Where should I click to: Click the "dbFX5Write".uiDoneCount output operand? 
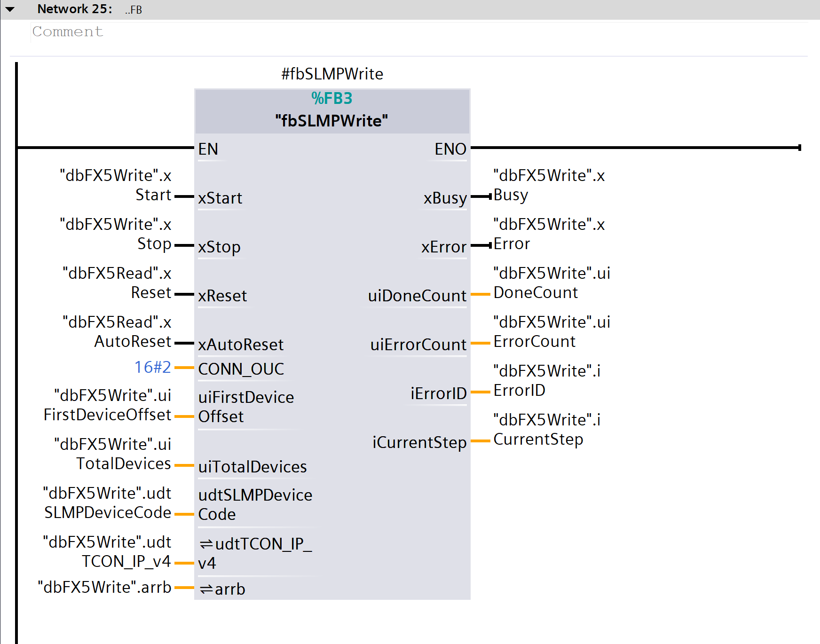551,283
